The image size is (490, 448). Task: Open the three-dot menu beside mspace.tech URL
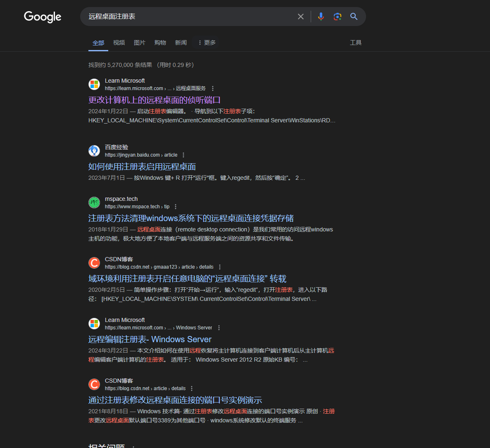click(176, 207)
